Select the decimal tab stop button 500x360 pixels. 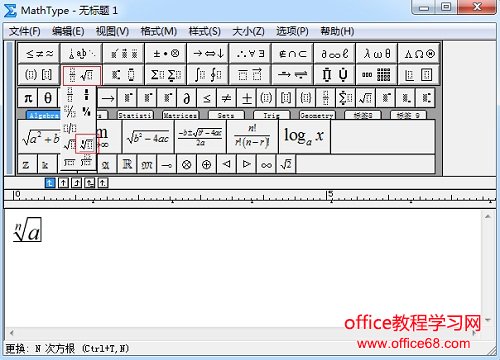103,183
